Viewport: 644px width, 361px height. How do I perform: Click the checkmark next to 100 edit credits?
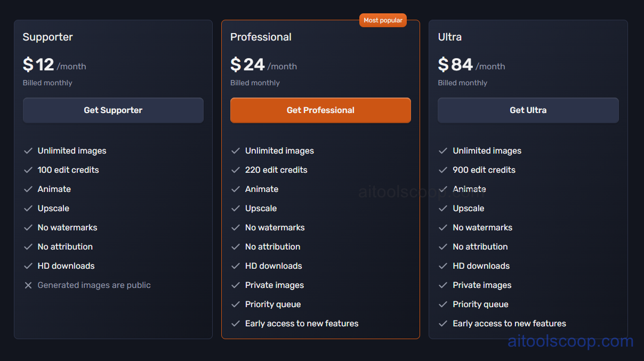pyautogui.click(x=28, y=170)
